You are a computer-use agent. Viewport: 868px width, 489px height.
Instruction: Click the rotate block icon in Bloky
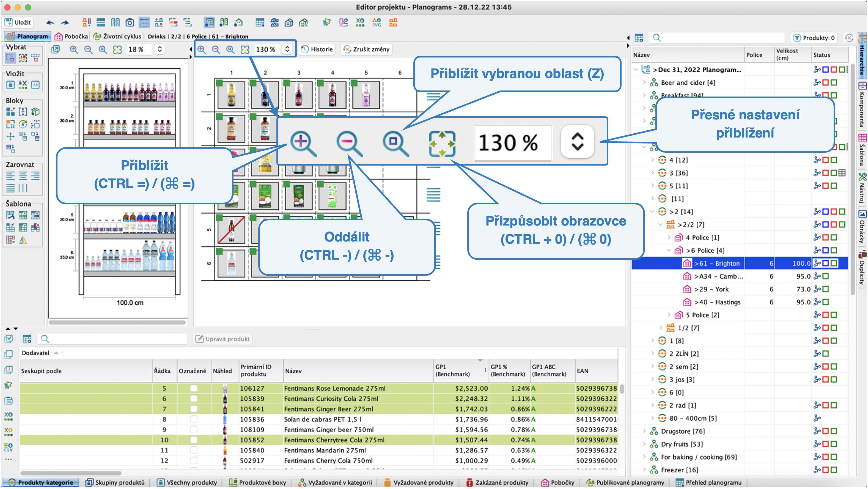tap(23, 124)
